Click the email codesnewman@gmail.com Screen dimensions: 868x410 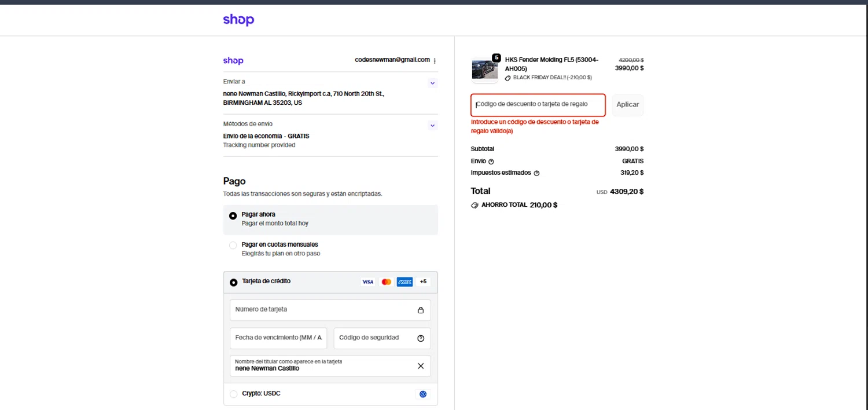click(x=392, y=60)
